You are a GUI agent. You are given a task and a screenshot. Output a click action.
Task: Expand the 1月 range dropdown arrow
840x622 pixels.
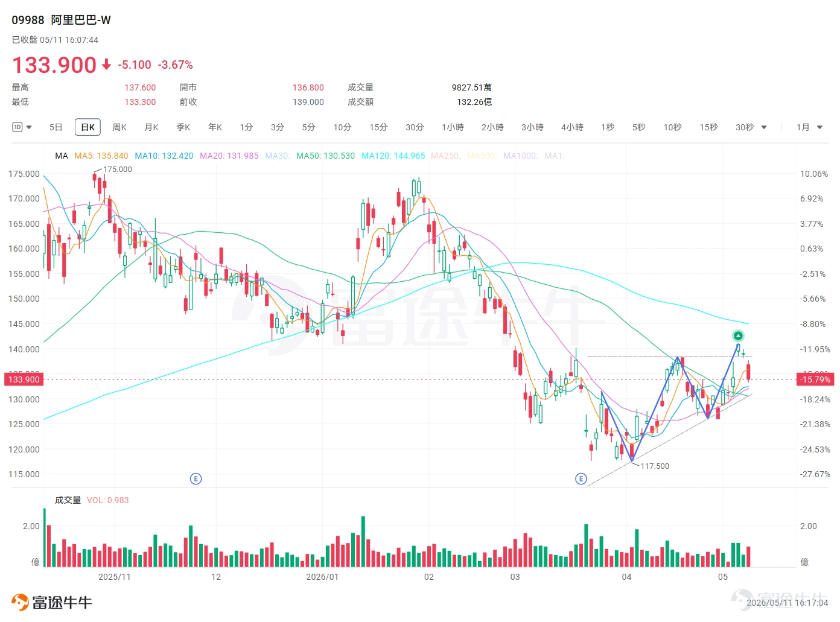tap(819, 127)
